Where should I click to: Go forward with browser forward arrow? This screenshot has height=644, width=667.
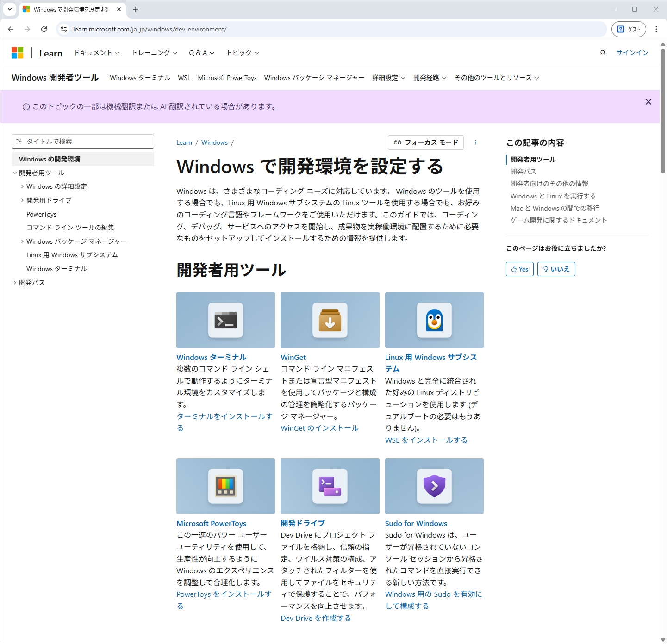(27, 29)
